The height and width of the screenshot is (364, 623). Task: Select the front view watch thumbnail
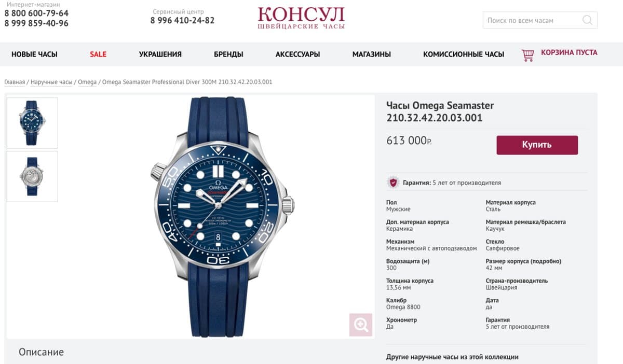point(32,123)
